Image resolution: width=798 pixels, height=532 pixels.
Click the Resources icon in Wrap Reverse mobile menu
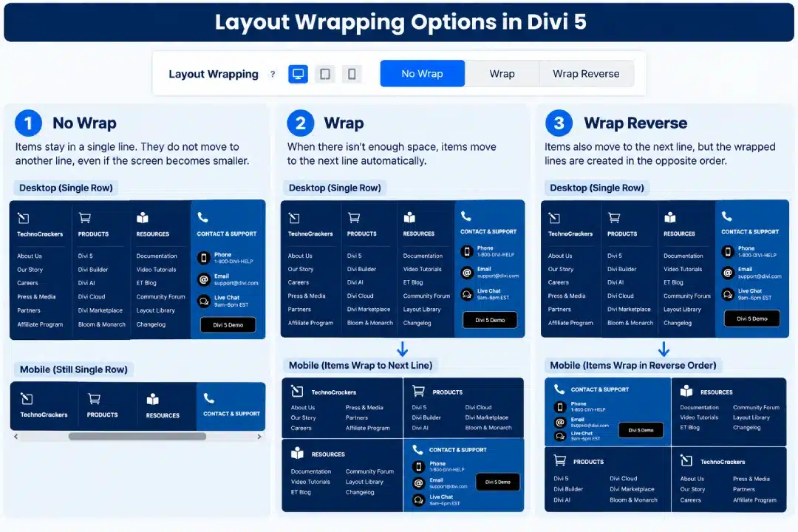pyautogui.click(x=686, y=391)
